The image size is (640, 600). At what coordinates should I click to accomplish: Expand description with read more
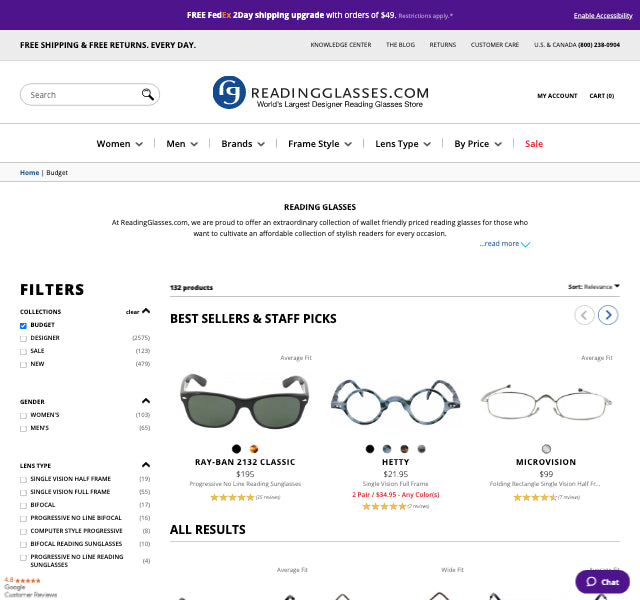coord(504,244)
